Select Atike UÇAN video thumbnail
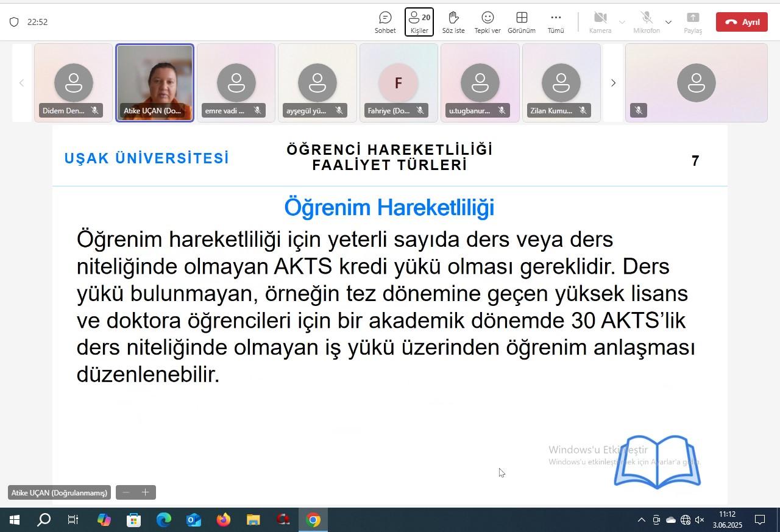The image size is (780, 532). click(155, 83)
